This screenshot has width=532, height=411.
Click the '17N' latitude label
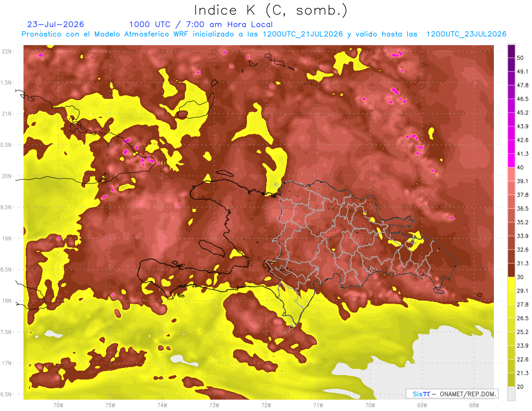(x=6, y=364)
